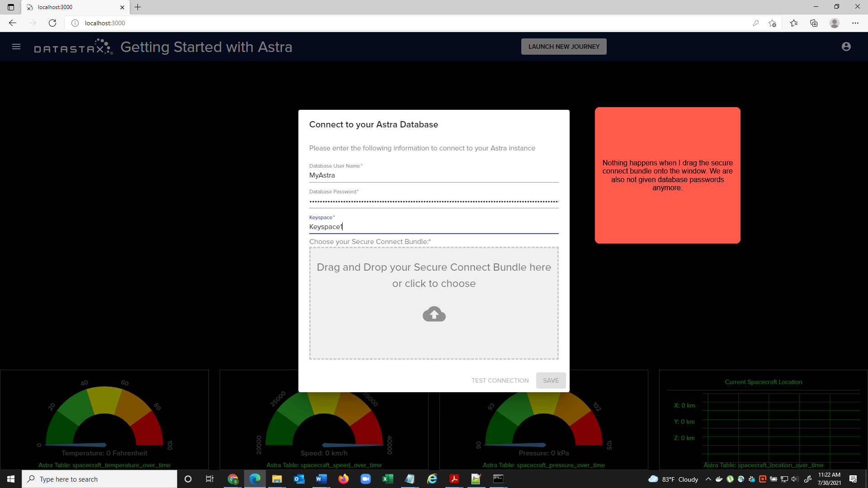Open browser settings ellipsis menu
This screenshot has height=488, width=868.
[x=855, y=23]
